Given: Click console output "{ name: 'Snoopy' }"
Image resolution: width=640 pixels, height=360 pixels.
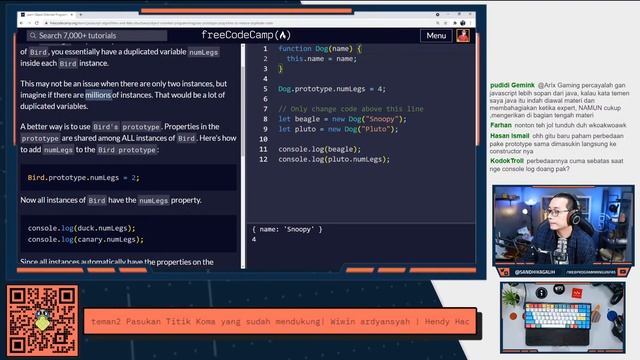Looking at the screenshot, I should [x=287, y=229].
